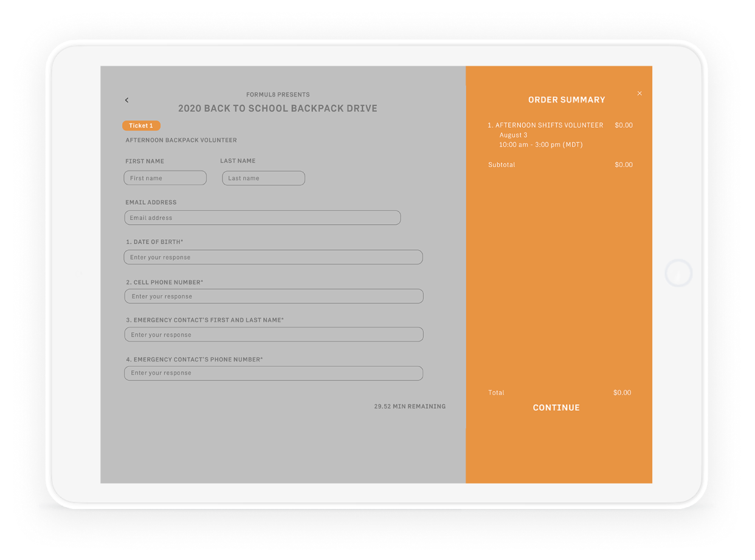
Task: Click the '2020 BACK TO SCHOOL BACKPACK DRIVE' title
Action: pyautogui.click(x=278, y=108)
